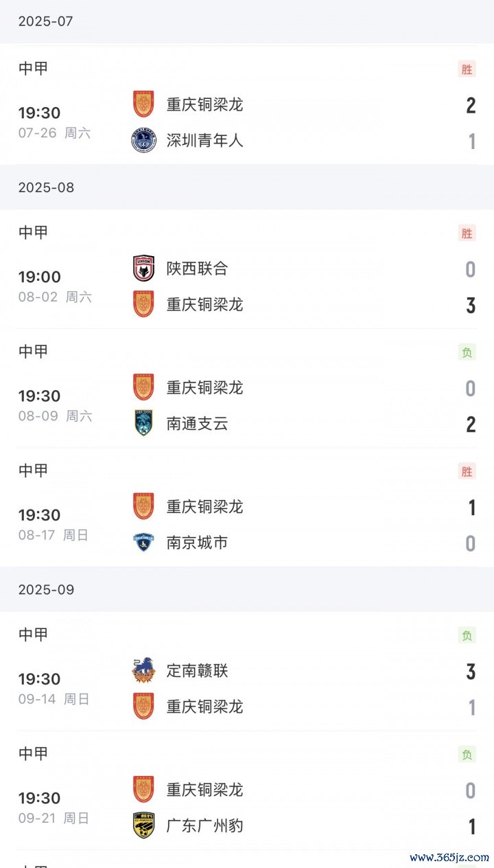Open the www.365jz.com watermark link
The image size is (494, 868).
(x=449, y=857)
